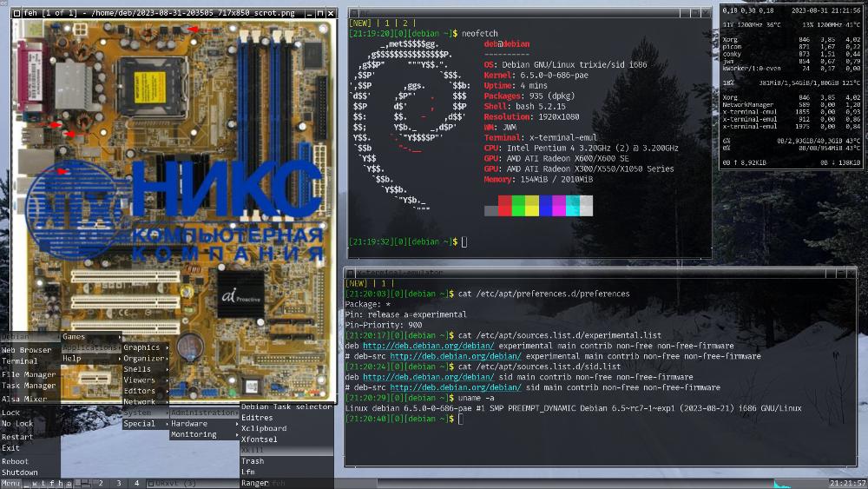Click the 'h' launcher in the taskbar
Image resolution: width=868 pixels, height=489 pixels.
pyautogui.click(x=61, y=484)
